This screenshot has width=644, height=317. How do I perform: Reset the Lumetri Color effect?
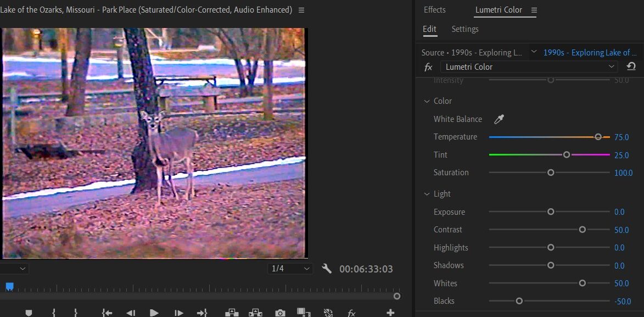[x=631, y=66]
